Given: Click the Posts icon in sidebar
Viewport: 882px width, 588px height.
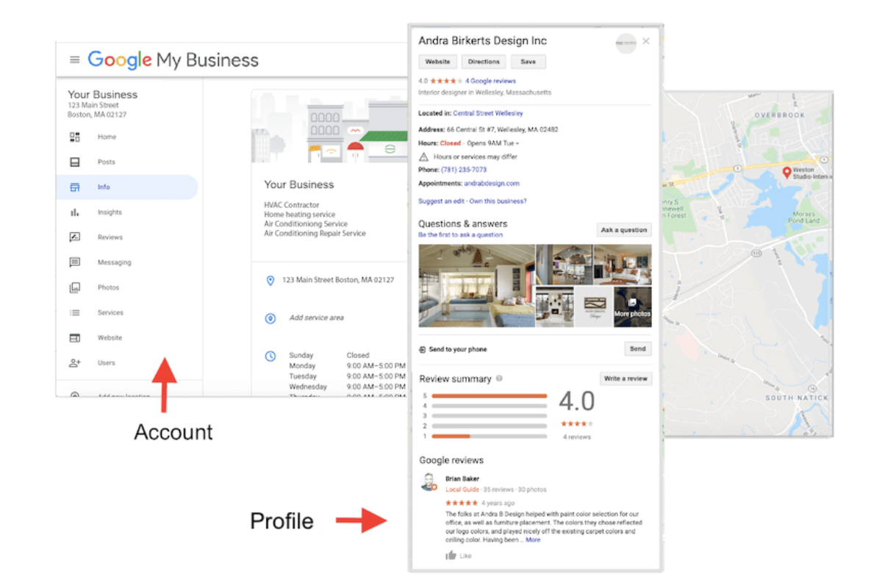Looking at the screenshot, I should coord(74,162).
